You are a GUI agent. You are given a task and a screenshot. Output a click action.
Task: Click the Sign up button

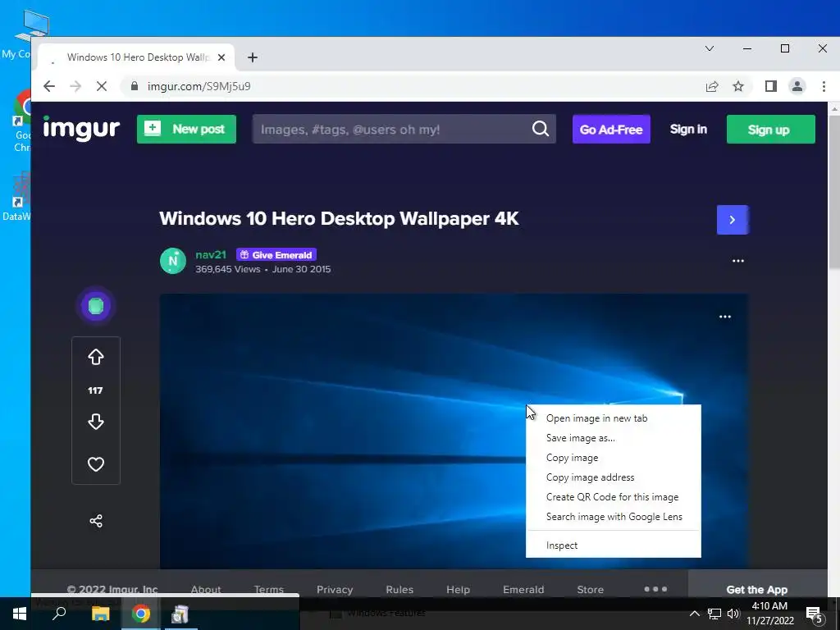tap(770, 129)
